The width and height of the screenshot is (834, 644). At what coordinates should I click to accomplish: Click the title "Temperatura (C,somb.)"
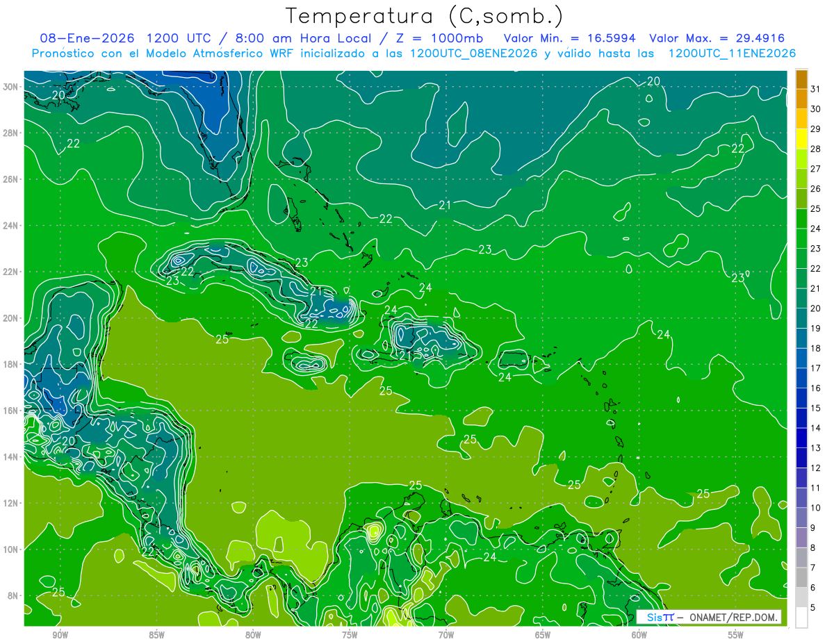[x=425, y=16]
